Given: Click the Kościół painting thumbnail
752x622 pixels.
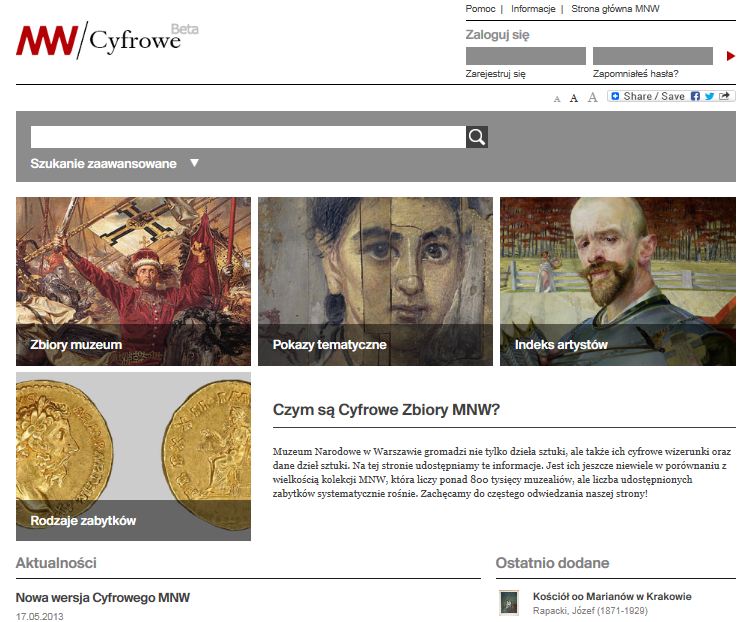Looking at the screenshot, I should click(508, 602).
